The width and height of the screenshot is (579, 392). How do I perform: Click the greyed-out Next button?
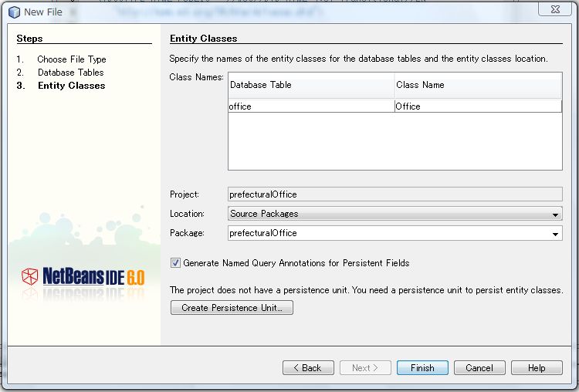[365, 368]
